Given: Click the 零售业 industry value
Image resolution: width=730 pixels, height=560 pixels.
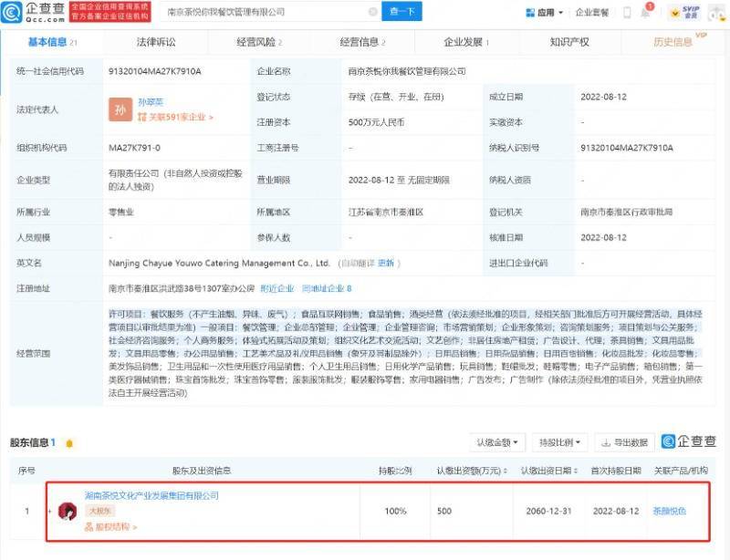Looking at the screenshot, I should (x=121, y=213).
